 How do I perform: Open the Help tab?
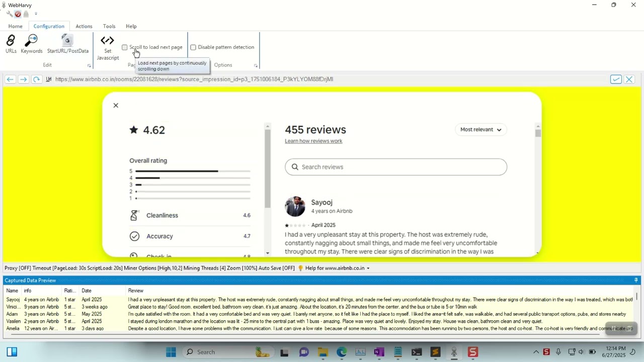pos(131,26)
